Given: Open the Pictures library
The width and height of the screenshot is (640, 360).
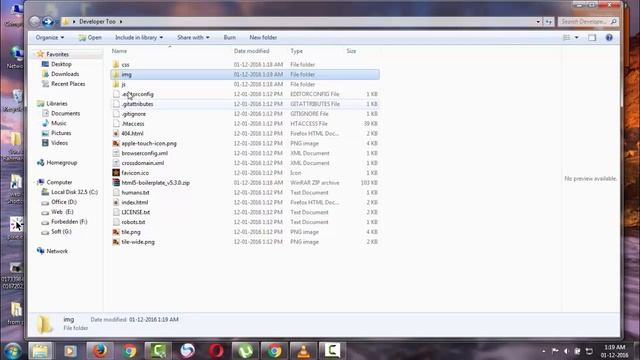Looking at the screenshot, I should [61, 133].
